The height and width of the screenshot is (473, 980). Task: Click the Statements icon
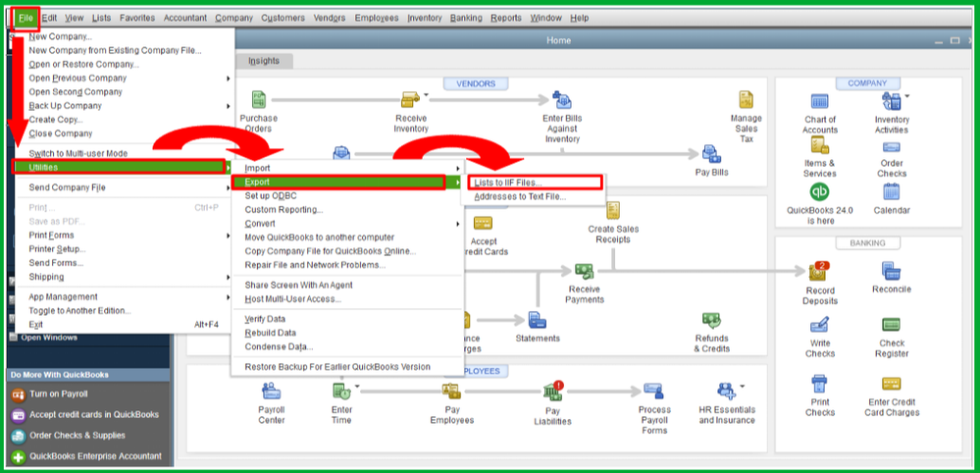[x=537, y=320]
